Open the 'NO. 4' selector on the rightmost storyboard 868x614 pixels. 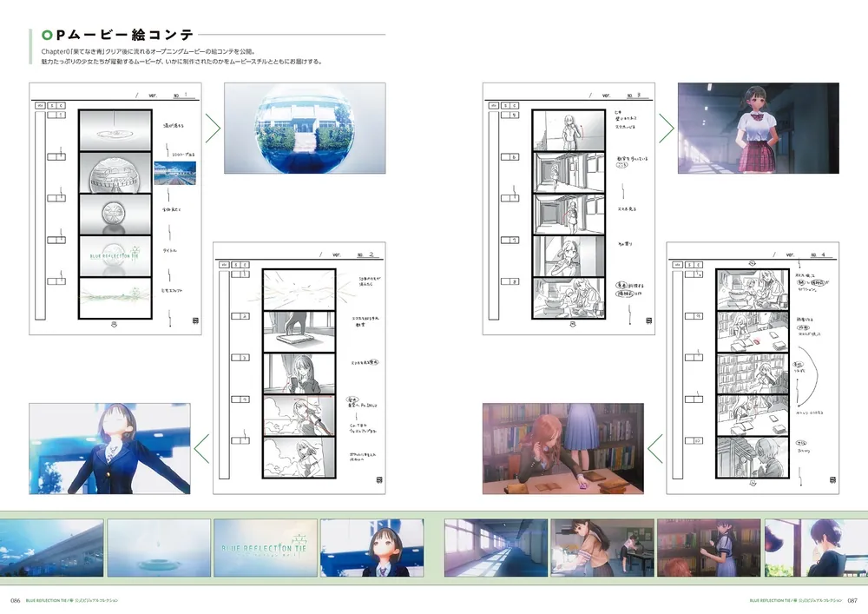tap(820, 255)
